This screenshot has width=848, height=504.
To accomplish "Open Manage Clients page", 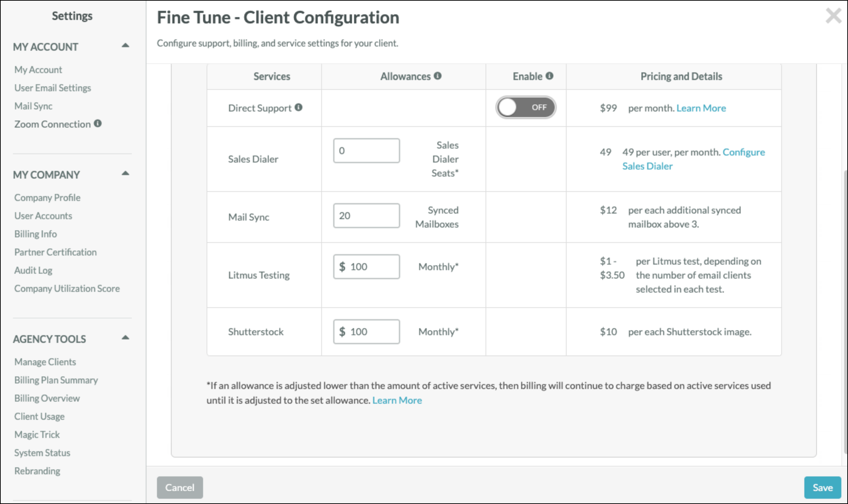I will pyautogui.click(x=45, y=362).
